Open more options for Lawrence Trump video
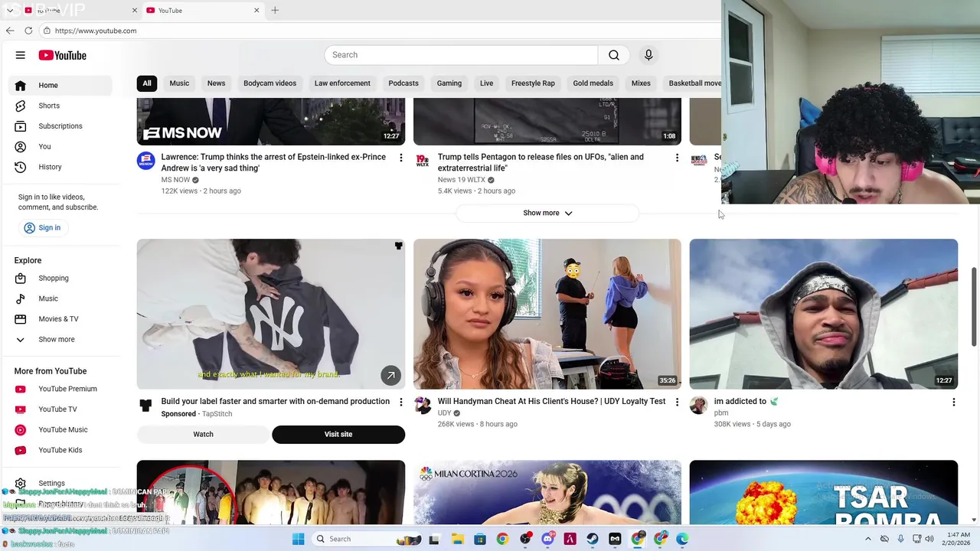Viewport: 980px width, 551px height. (400, 158)
